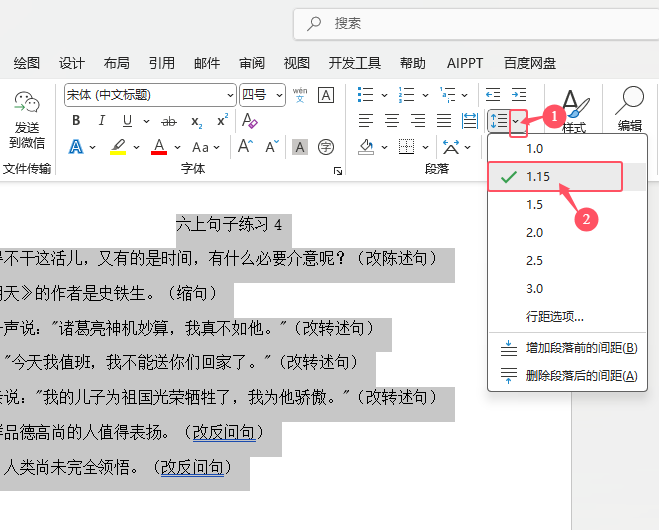The width and height of the screenshot is (659, 530).
Task: Select 2.0 line spacing
Action: (567, 233)
